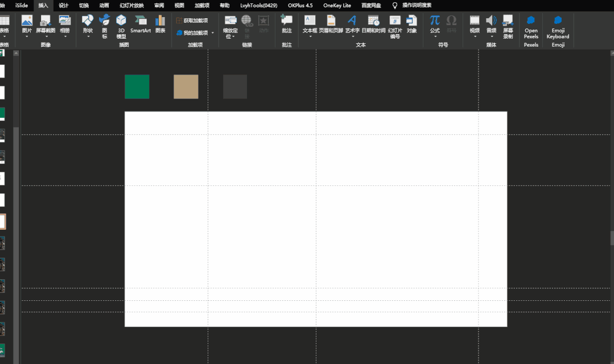
Task: Add a comment with the 批注 icon
Action: [x=287, y=24]
